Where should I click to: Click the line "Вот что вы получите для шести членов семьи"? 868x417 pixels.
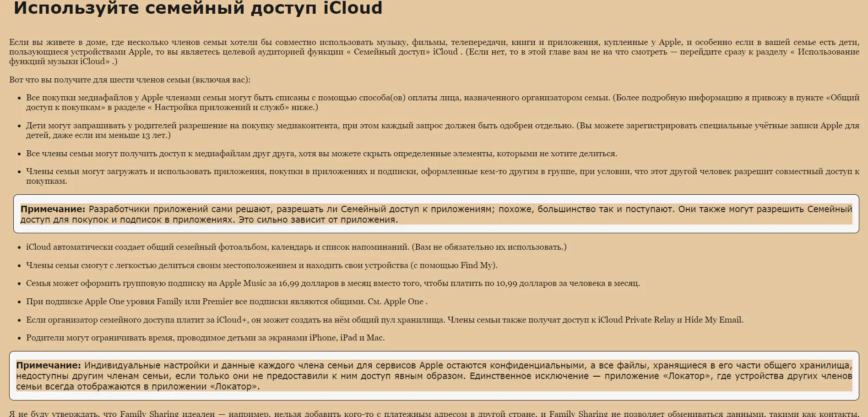(130, 80)
